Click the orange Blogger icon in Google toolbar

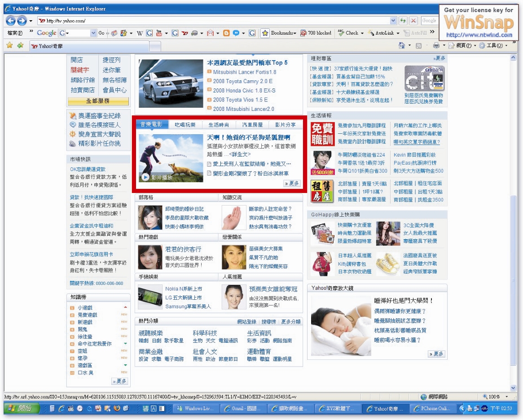point(226,33)
